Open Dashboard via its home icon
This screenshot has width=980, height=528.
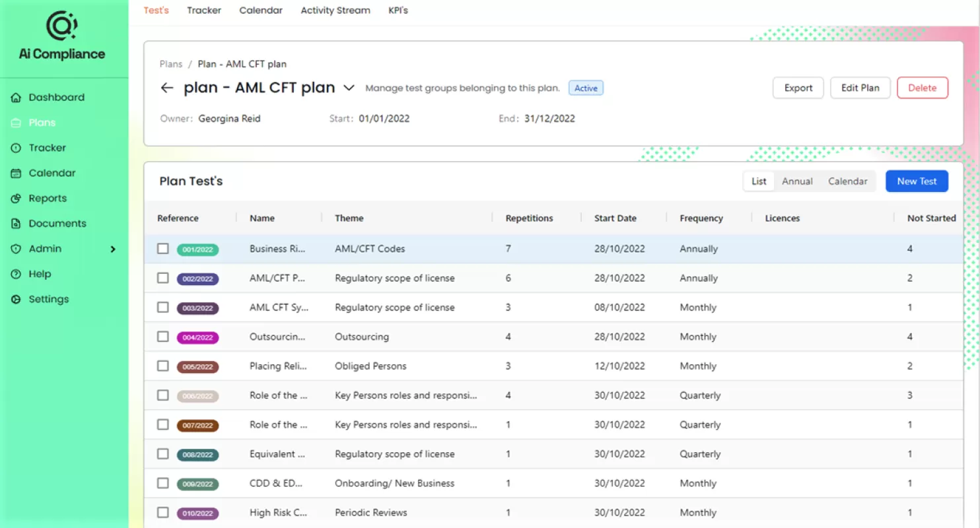pyautogui.click(x=17, y=98)
